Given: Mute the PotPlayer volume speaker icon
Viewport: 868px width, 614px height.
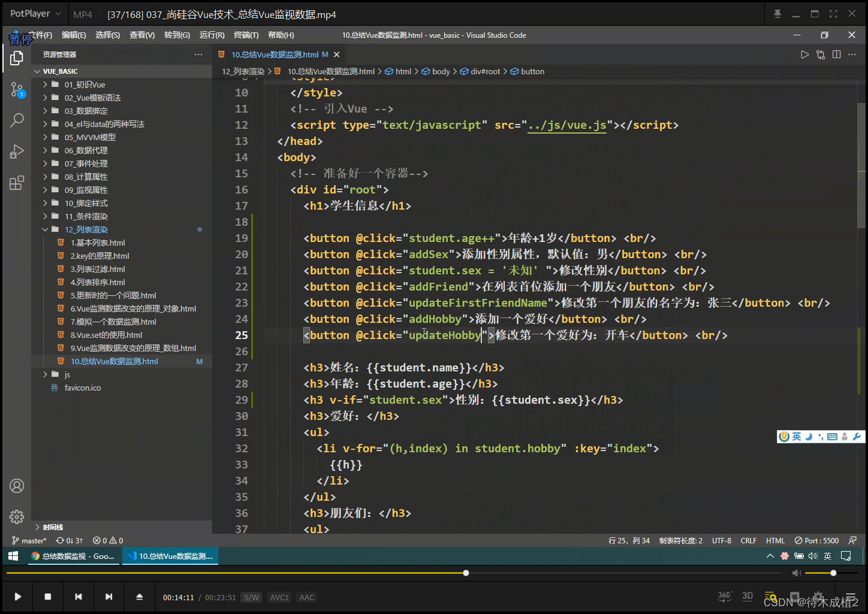Looking at the screenshot, I should 796,573.
